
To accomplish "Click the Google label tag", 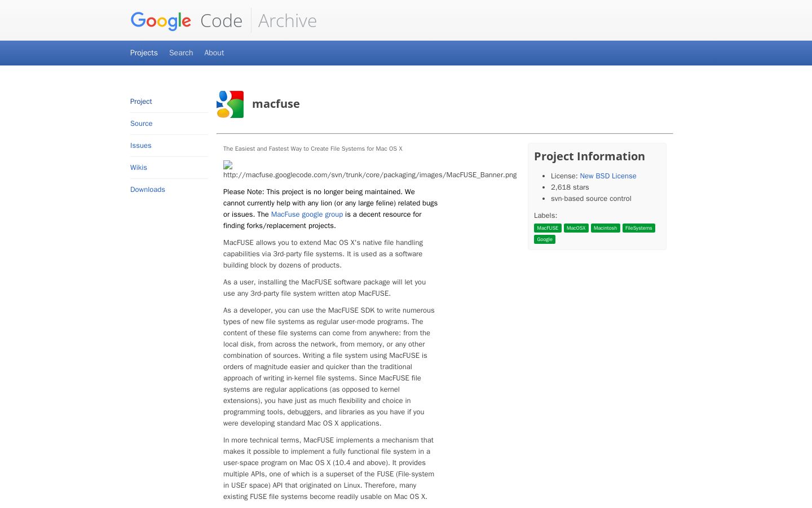I will pyautogui.click(x=545, y=239).
